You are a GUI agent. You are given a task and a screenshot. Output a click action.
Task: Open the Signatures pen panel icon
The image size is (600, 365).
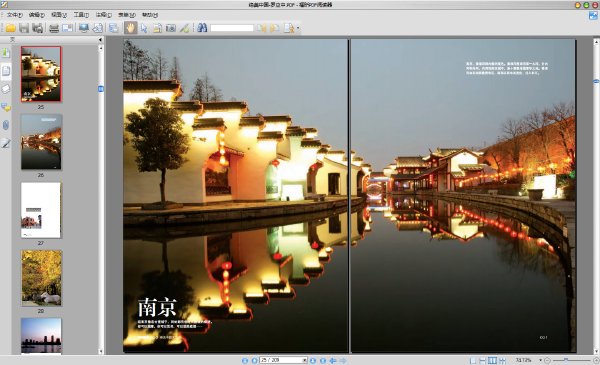click(x=6, y=143)
